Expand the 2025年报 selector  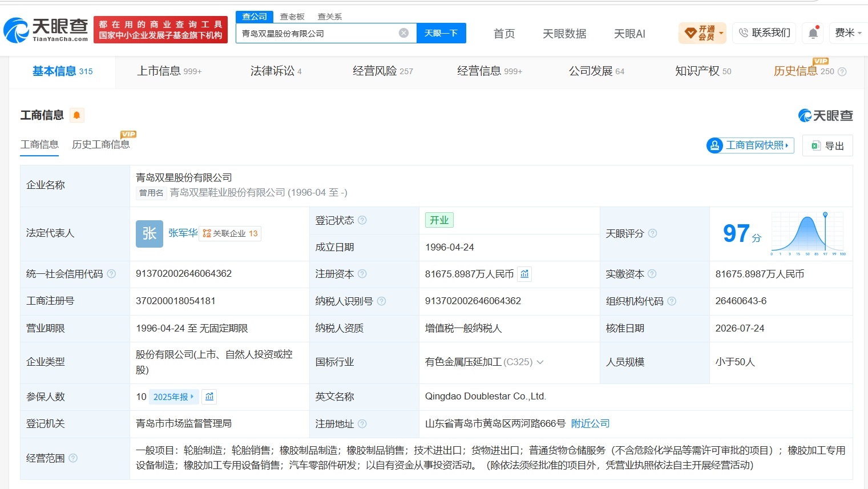(x=173, y=397)
